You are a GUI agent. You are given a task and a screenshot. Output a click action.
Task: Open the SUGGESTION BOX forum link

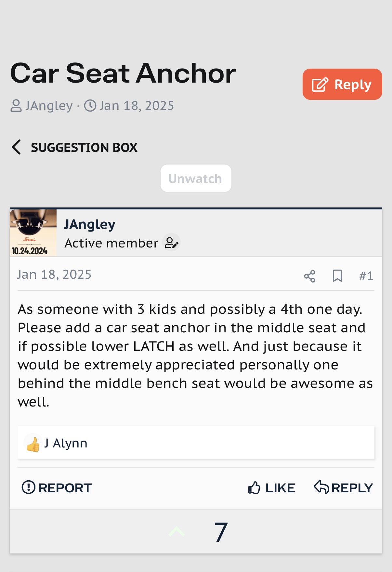84,148
